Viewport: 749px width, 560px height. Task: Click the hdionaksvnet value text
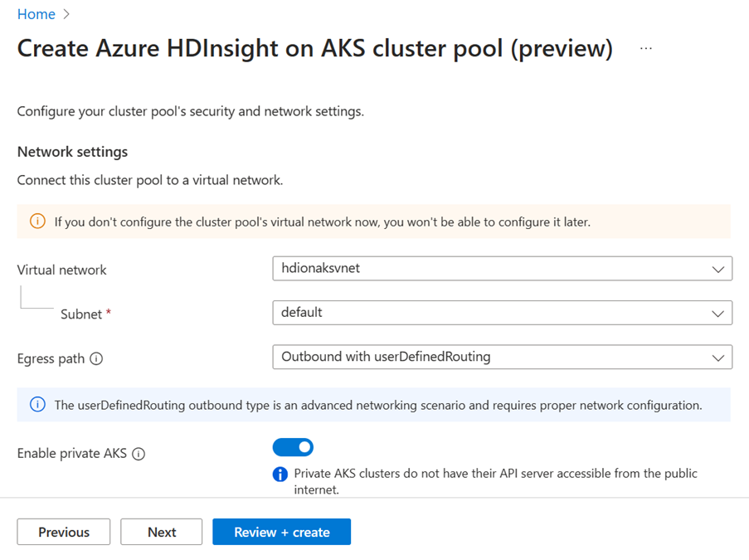click(320, 268)
